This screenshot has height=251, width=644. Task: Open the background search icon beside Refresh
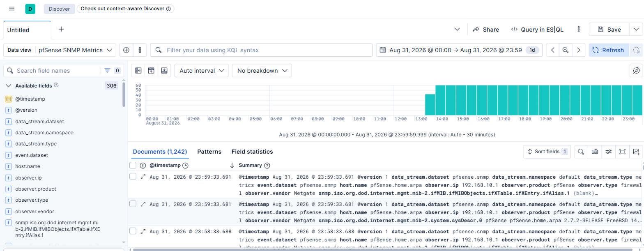636,50
